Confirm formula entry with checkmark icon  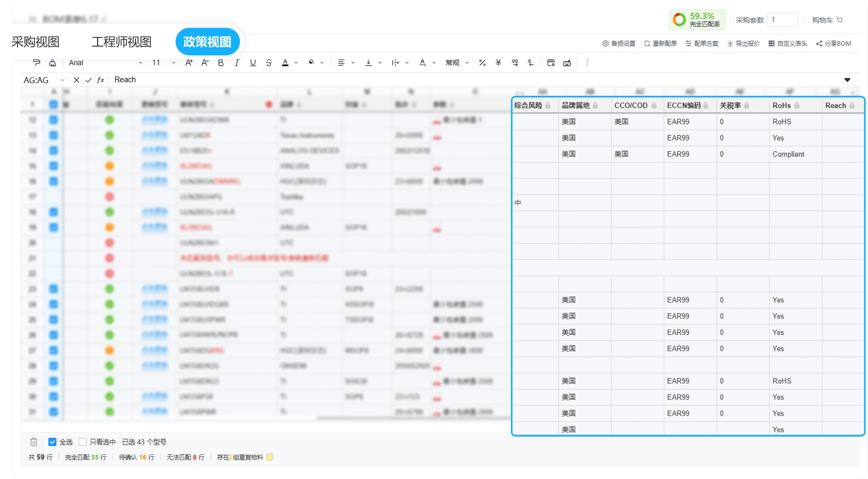coord(89,80)
